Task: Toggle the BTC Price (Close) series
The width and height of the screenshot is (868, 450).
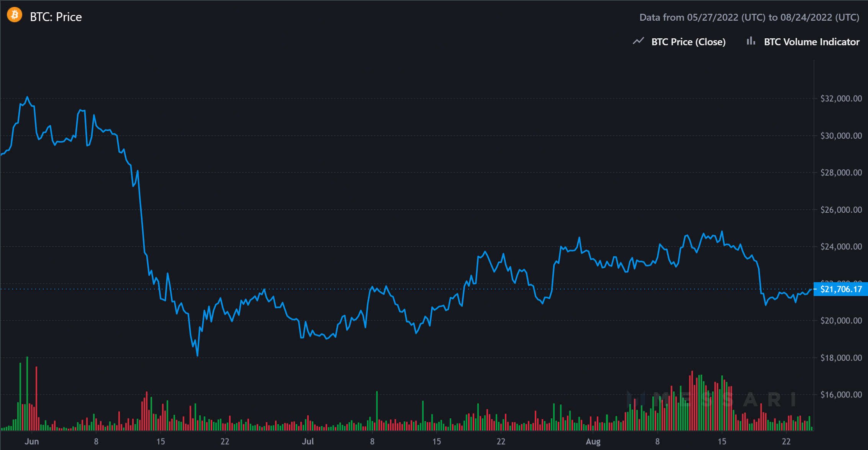Action: [688, 42]
